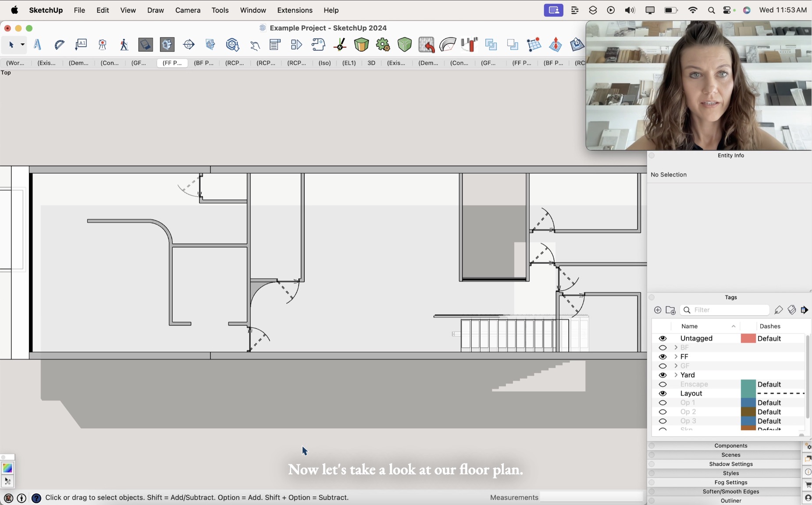Expand the FF tag folder
Viewport: 812px width, 505px height.
(x=675, y=357)
